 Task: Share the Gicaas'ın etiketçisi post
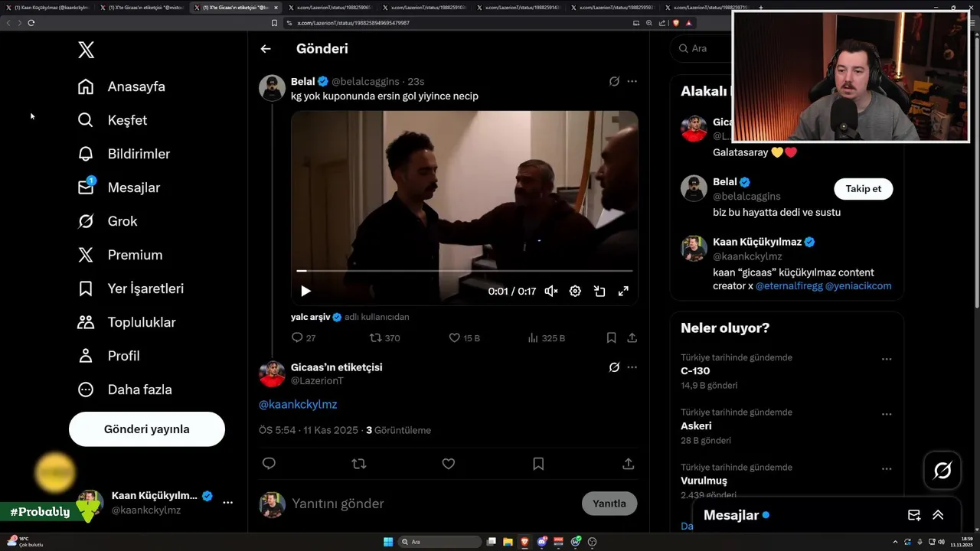pos(628,464)
